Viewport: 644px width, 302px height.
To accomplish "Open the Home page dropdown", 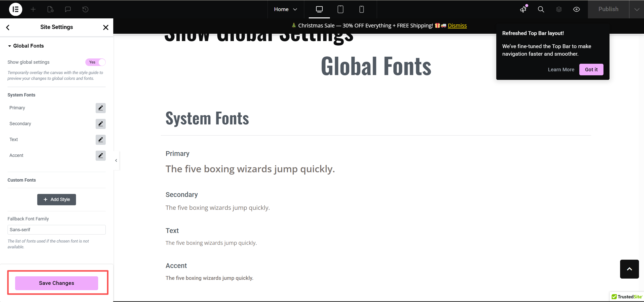I will click(x=286, y=9).
